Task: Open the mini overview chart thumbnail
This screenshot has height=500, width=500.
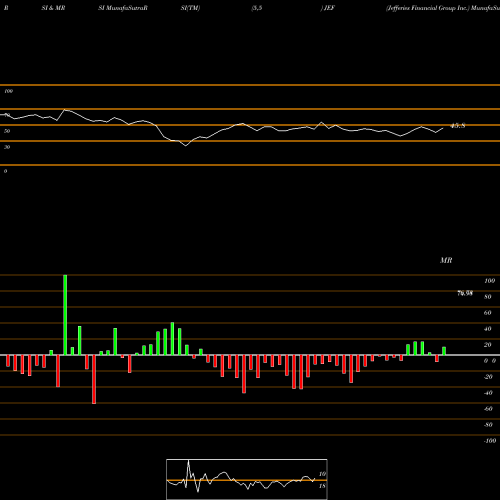Action: pyautogui.click(x=247, y=479)
